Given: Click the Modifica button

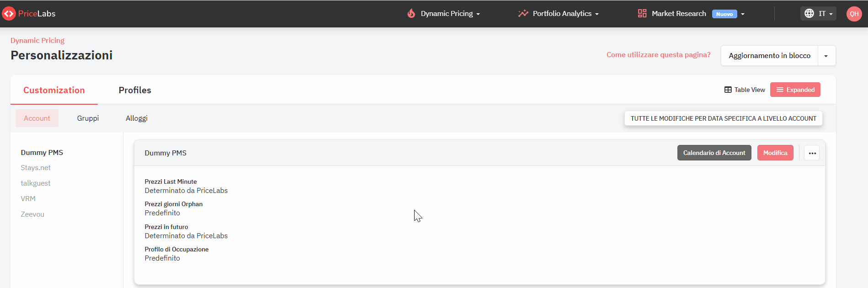Looking at the screenshot, I should [x=775, y=153].
